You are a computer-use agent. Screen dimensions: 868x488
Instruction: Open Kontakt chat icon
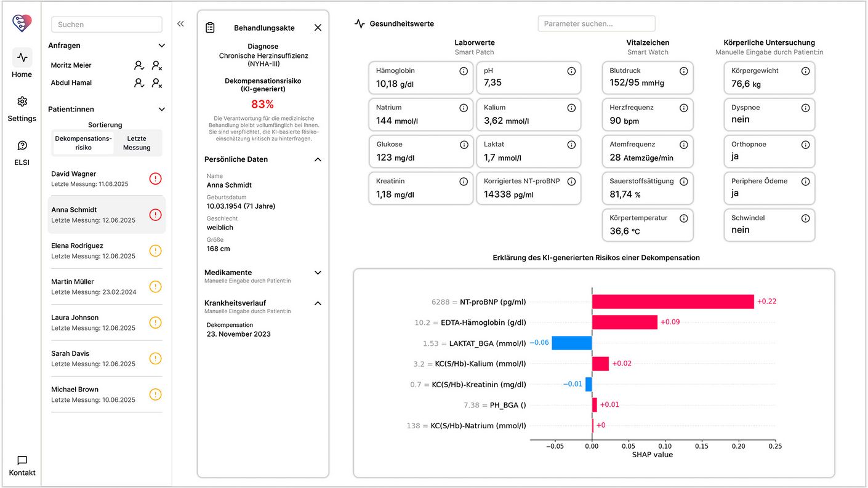22,461
